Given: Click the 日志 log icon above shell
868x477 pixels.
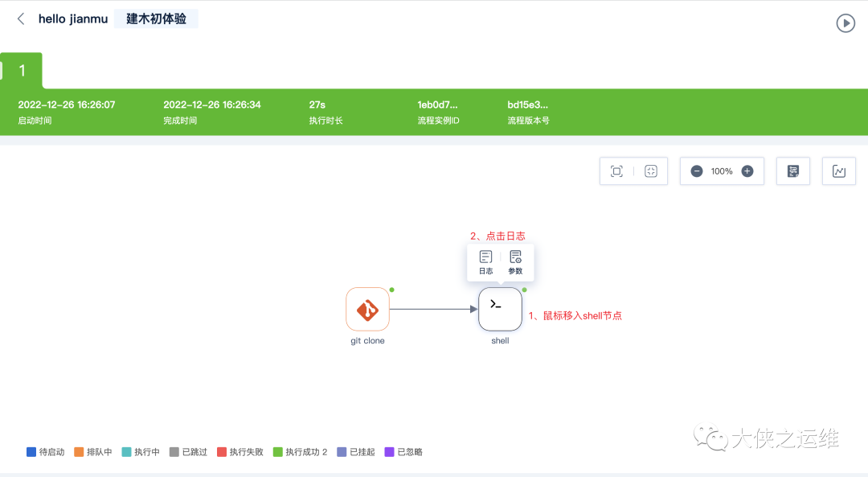Looking at the screenshot, I should pos(485,262).
